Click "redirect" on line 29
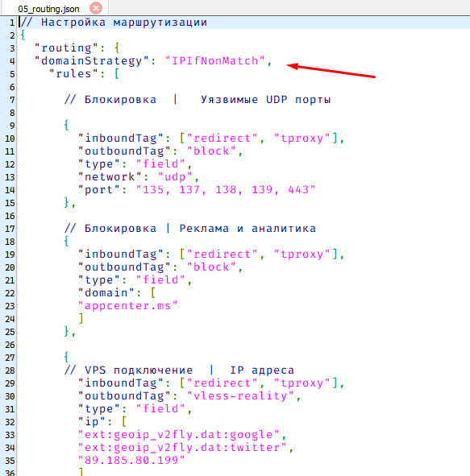The height and width of the screenshot is (476, 470). point(222,383)
